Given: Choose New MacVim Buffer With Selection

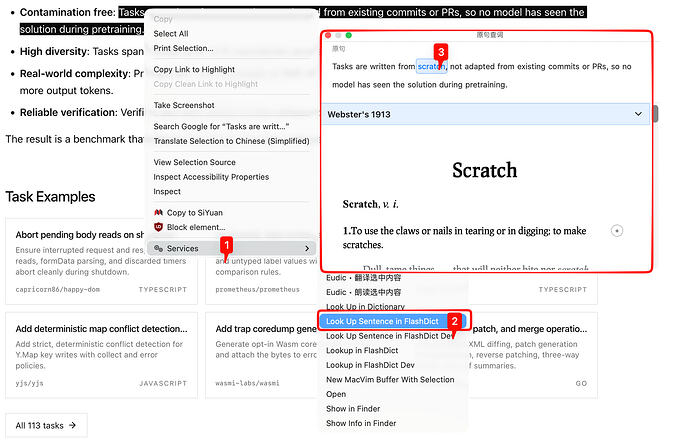Looking at the screenshot, I should tap(390, 379).
